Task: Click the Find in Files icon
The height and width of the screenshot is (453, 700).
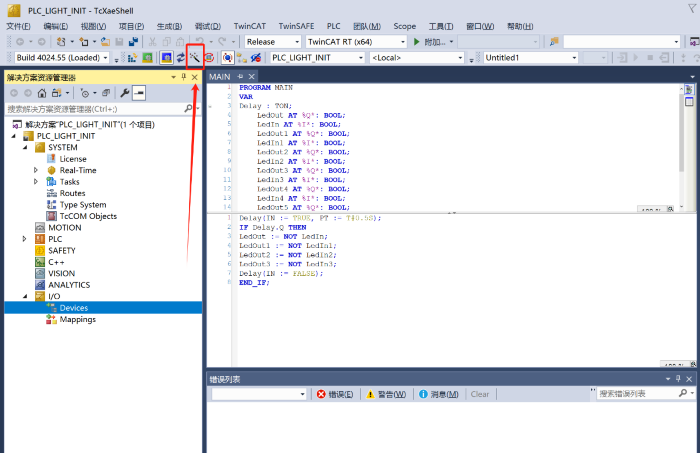Action: [554, 42]
